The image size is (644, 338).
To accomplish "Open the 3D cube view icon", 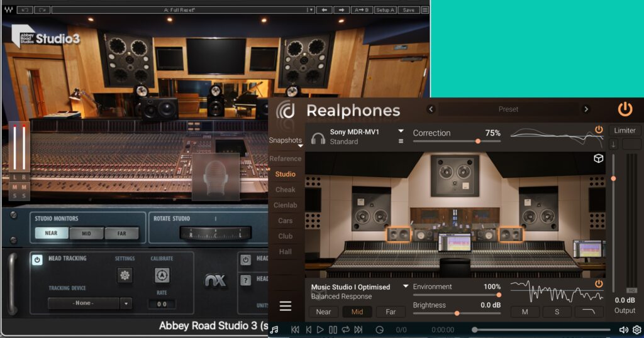I will point(599,158).
